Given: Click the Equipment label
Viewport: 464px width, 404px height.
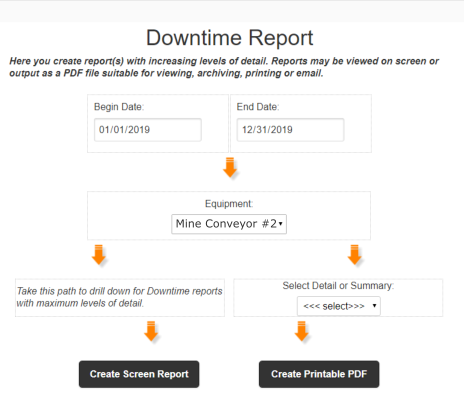Looking at the screenshot, I should point(229,204).
